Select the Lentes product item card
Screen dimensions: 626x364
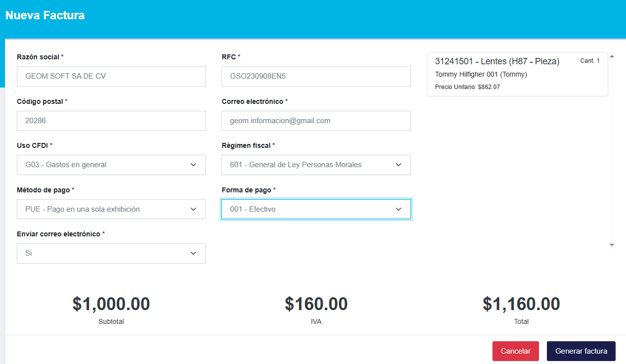[517, 74]
